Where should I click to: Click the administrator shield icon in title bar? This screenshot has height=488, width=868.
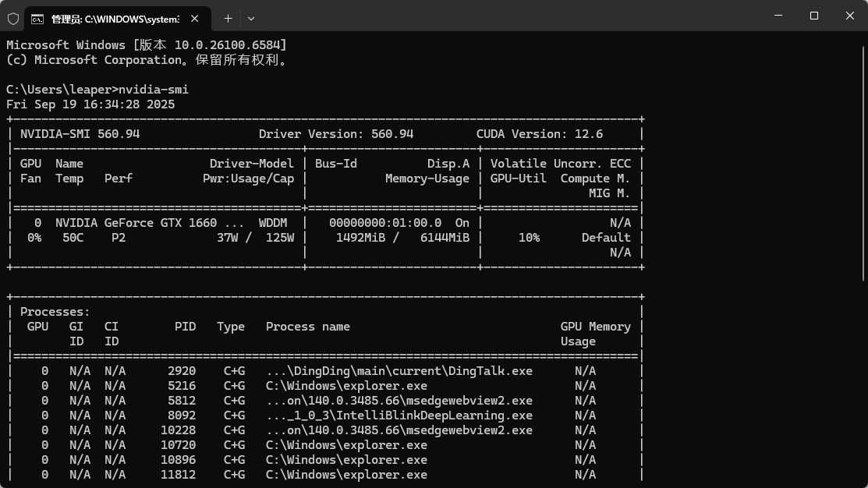coord(13,18)
